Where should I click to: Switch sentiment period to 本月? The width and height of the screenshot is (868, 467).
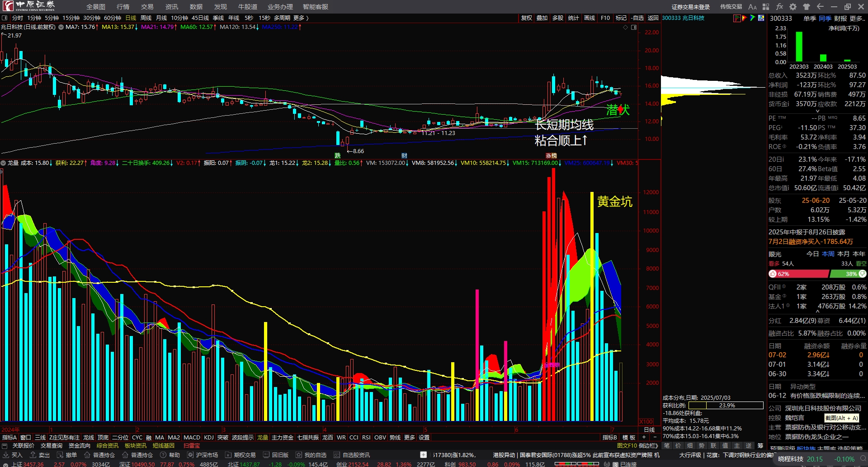(844, 254)
